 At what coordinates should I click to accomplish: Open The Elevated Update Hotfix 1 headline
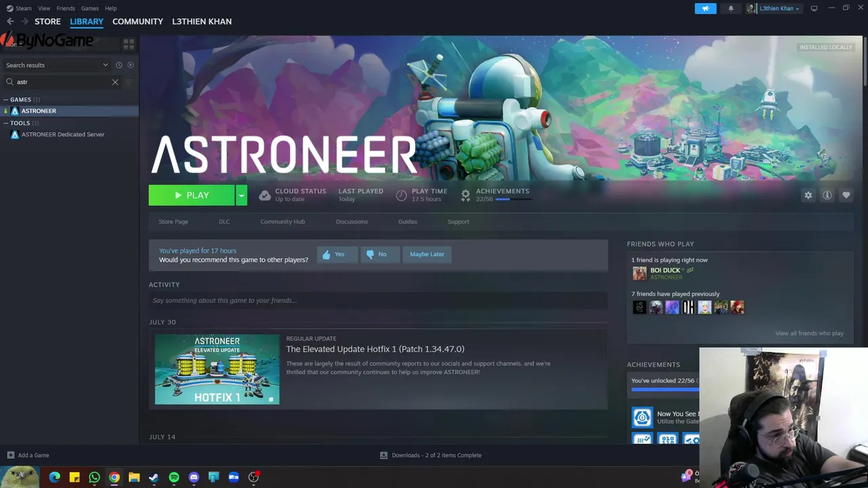(375, 349)
